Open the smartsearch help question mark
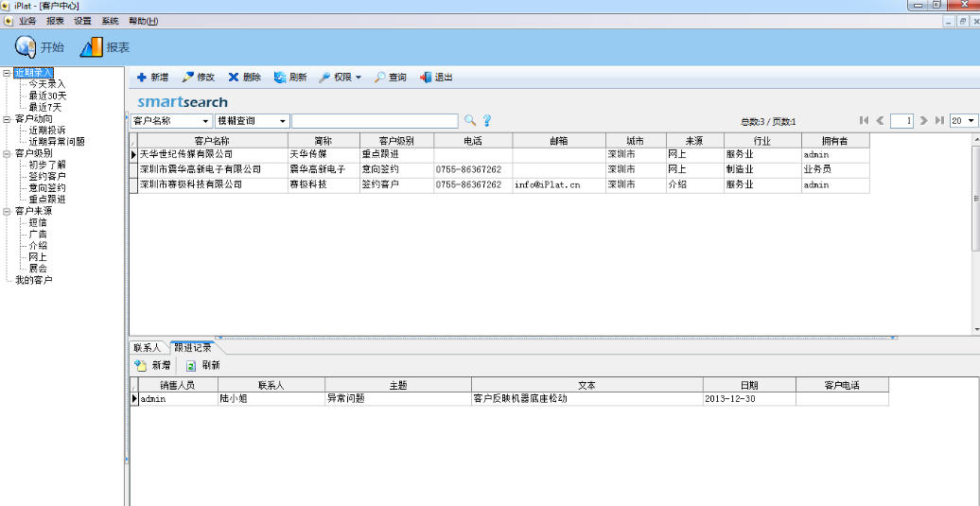980x506 pixels. click(x=487, y=120)
